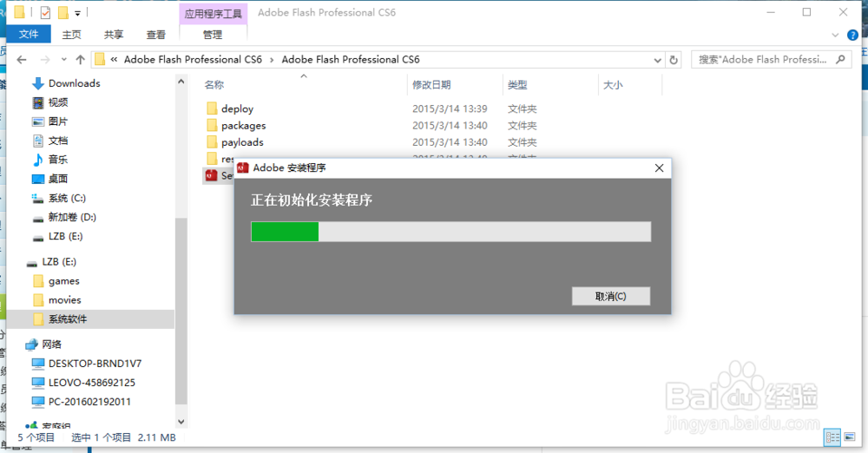Screen dimensions: 868x453
Task: Open 文档 in the navigation pane
Action: click(x=58, y=141)
